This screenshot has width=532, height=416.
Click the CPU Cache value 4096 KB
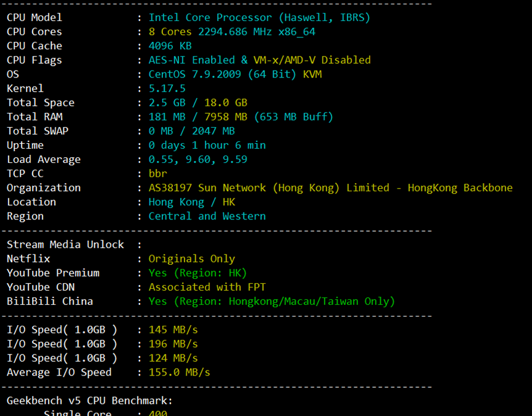pos(170,46)
